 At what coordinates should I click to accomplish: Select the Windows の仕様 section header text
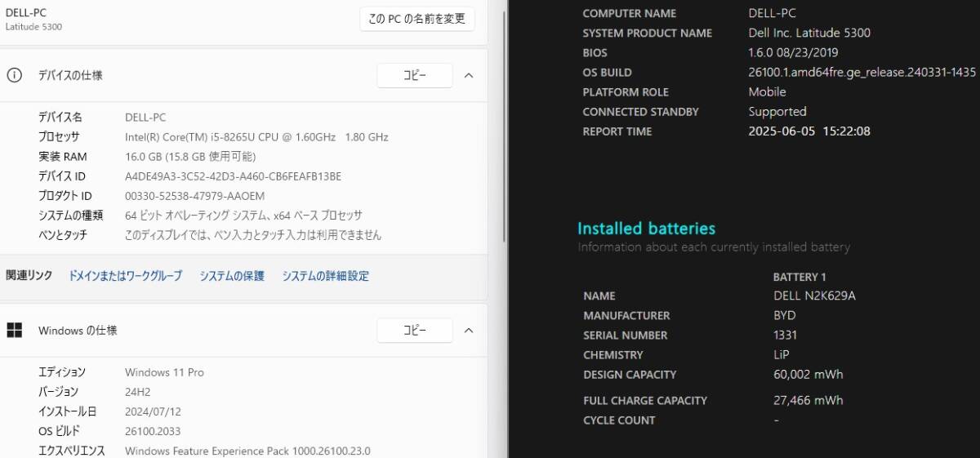78,331
